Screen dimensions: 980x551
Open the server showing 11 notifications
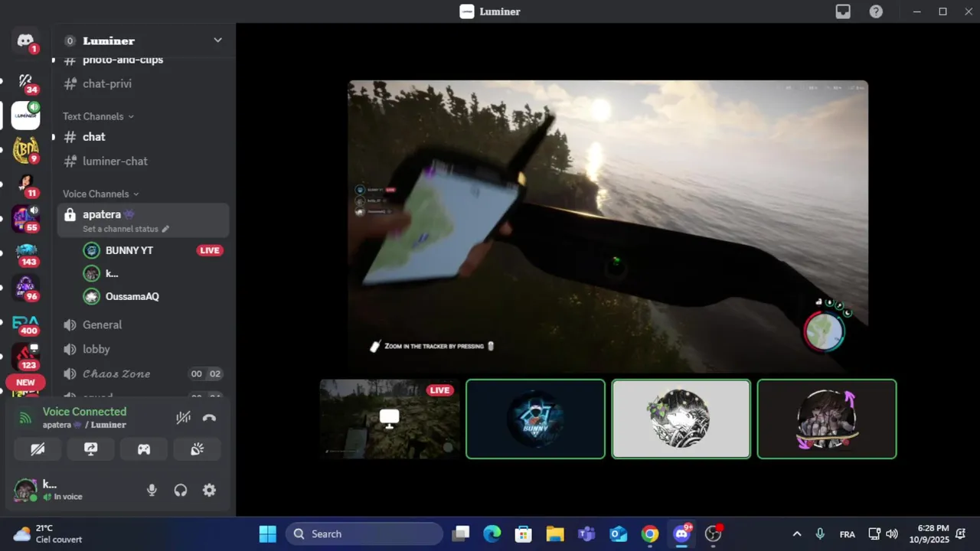point(25,184)
